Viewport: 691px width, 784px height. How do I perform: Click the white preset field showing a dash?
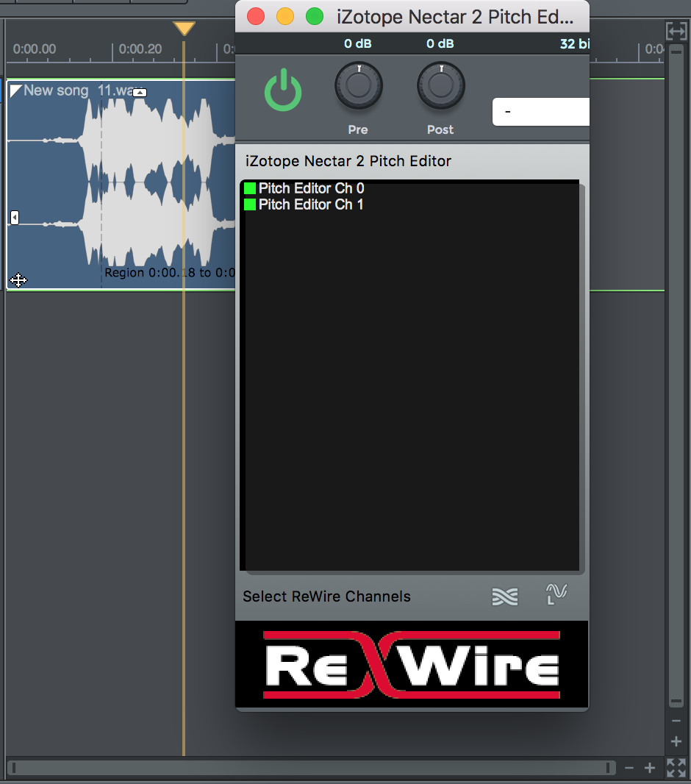540,112
